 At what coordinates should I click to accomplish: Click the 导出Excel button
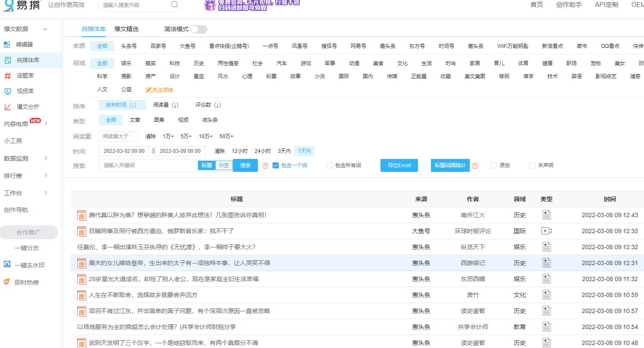[x=399, y=165]
